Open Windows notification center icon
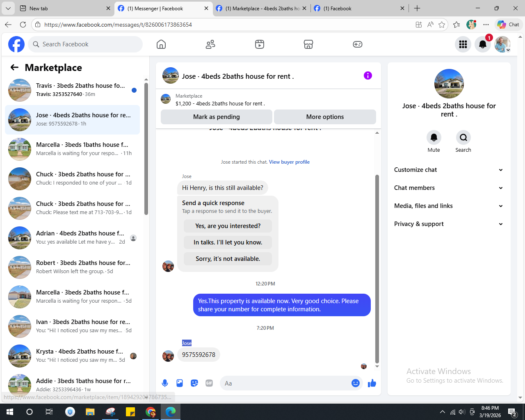525x420 pixels. [x=512, y=412]
